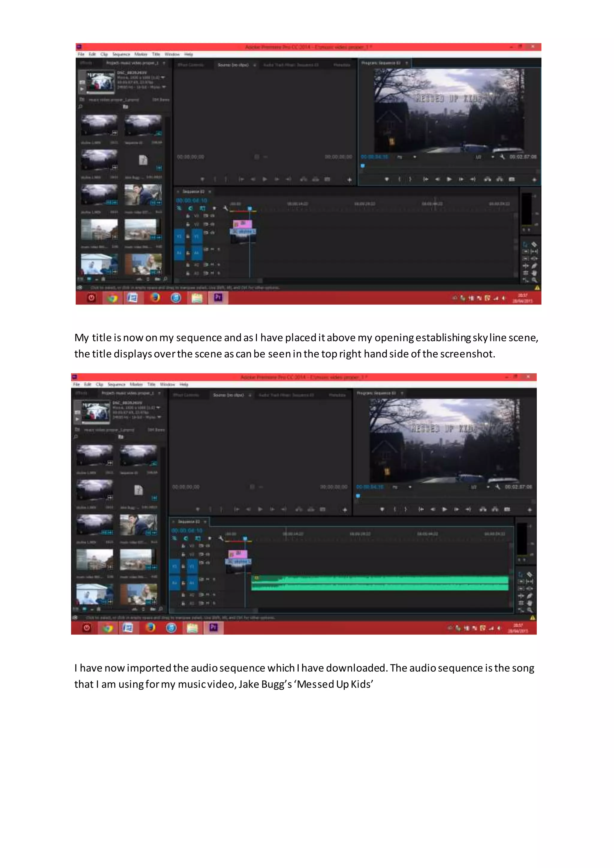Click Add Marker in upper Program monitor
Screen dimensions: 614x868
(386, 179)
